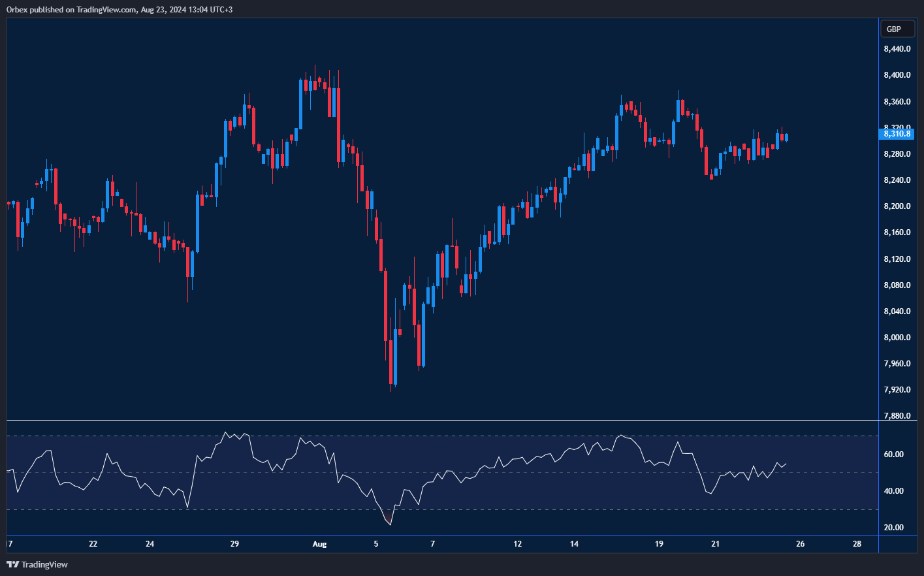Click the 20.00 RSI scale label
The image size is (924, 576).
893,528
